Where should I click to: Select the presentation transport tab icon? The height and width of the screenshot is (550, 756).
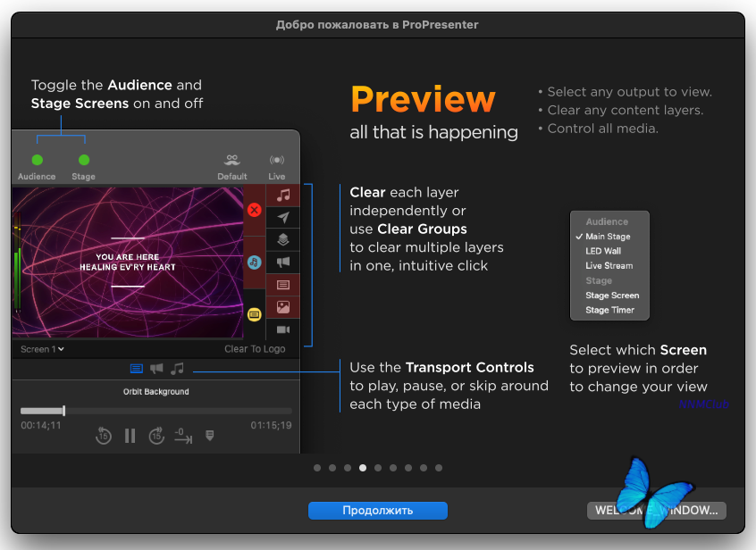point(137,369)
